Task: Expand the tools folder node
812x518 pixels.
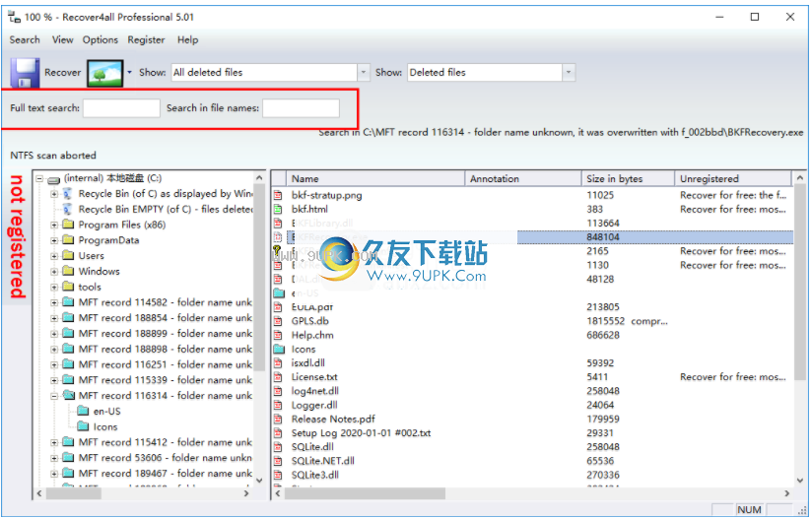Action: pyautogui.click(x=54, y=288)
